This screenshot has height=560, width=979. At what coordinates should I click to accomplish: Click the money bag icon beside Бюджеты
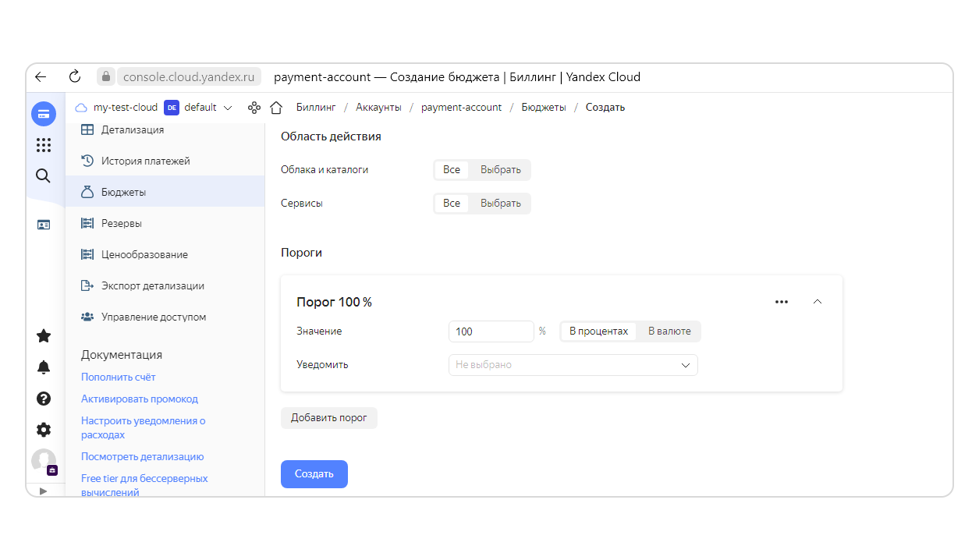[87, 192]
